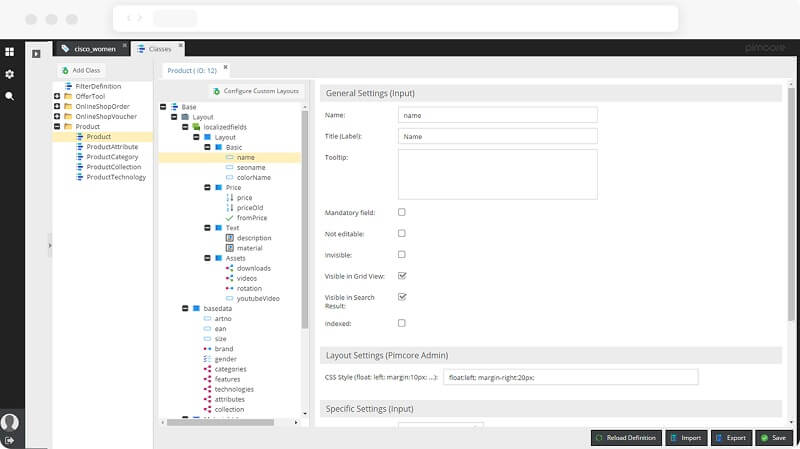Click the tag icon on cisco_women tab
The image size is (800, 449).
(65, 48)
